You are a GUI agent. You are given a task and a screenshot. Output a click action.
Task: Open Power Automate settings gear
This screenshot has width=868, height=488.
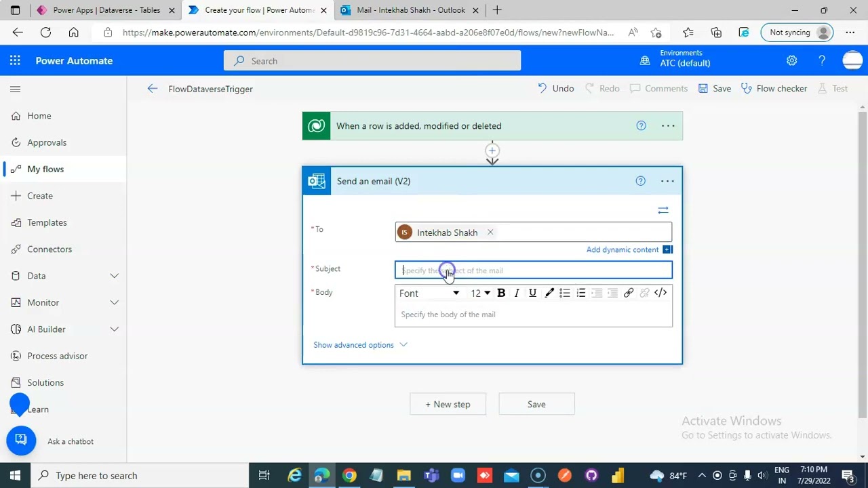pos(791,61)
